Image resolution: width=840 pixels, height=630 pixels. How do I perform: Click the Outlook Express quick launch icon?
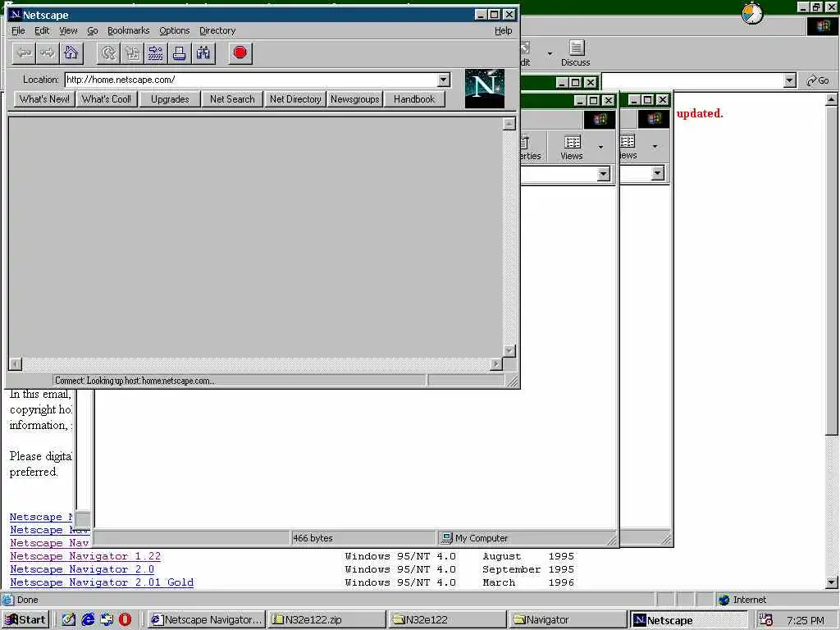(x=107, y=620)
